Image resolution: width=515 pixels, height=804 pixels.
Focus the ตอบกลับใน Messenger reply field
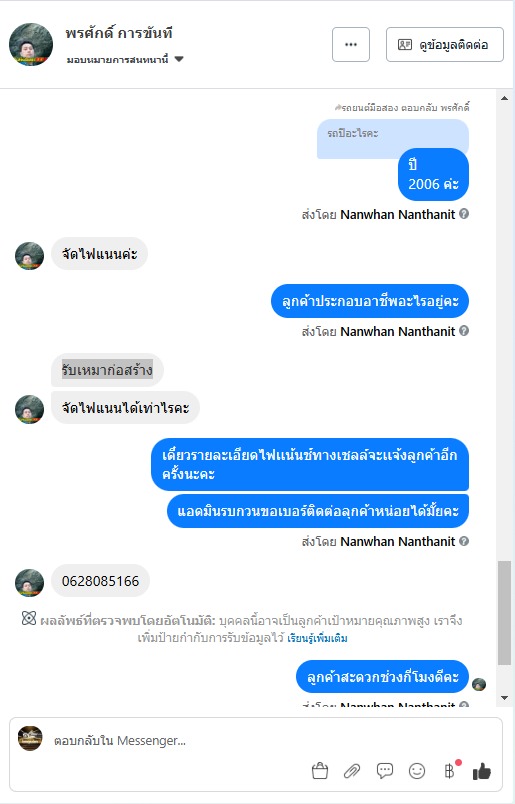click(255, 740)
